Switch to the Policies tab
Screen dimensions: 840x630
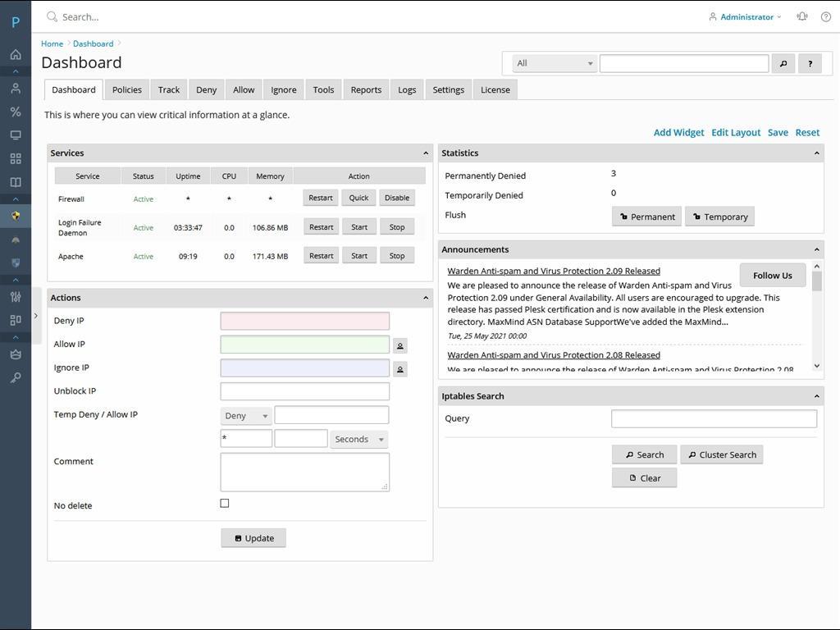[x=127, y=90]
